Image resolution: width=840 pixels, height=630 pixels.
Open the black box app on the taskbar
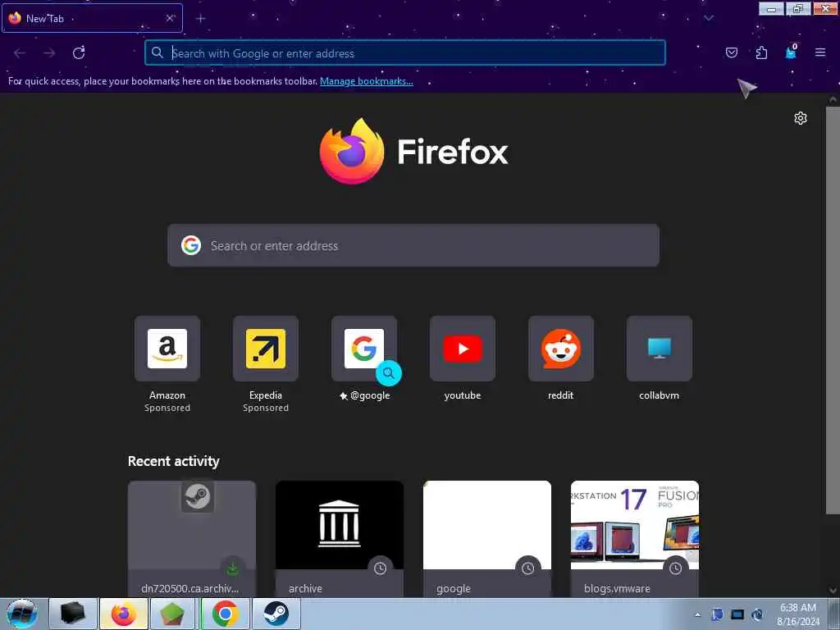(73, 614)
